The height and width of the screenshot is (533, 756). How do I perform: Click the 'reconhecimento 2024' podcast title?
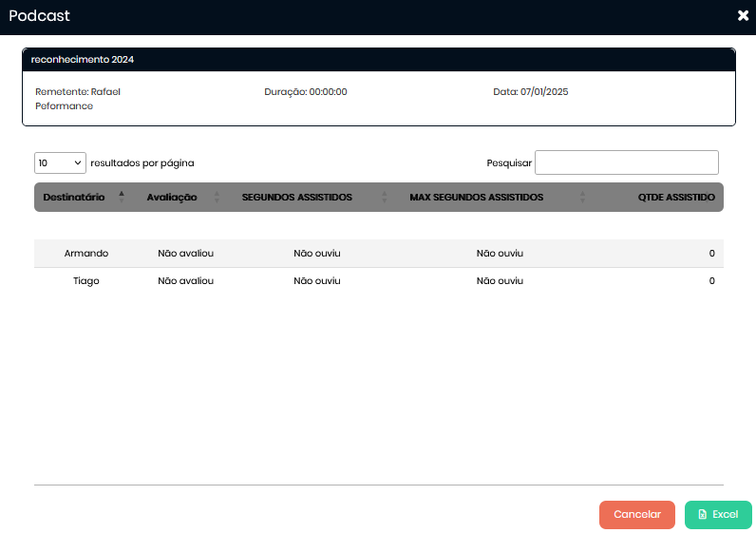pyautogui.click(x=83, y=59)
